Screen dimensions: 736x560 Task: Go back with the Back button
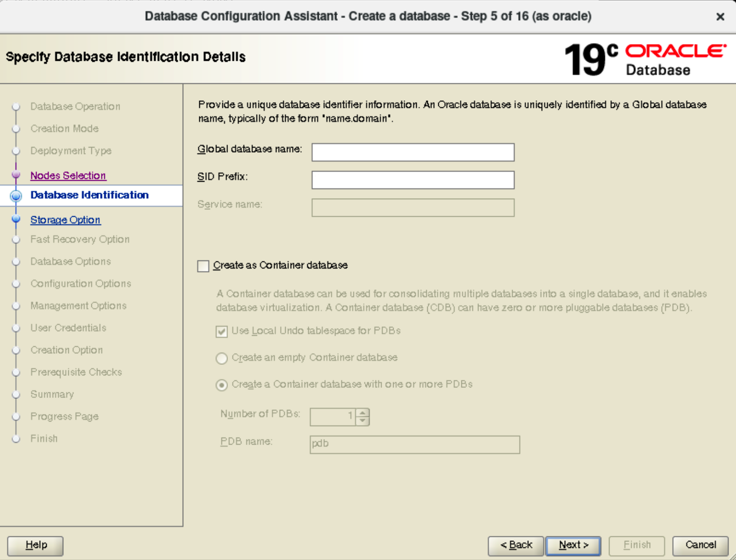tap(516, 545)
